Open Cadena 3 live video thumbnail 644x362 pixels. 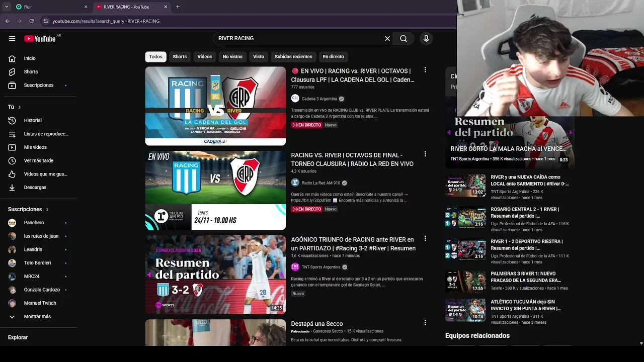(x=215, y=106)
